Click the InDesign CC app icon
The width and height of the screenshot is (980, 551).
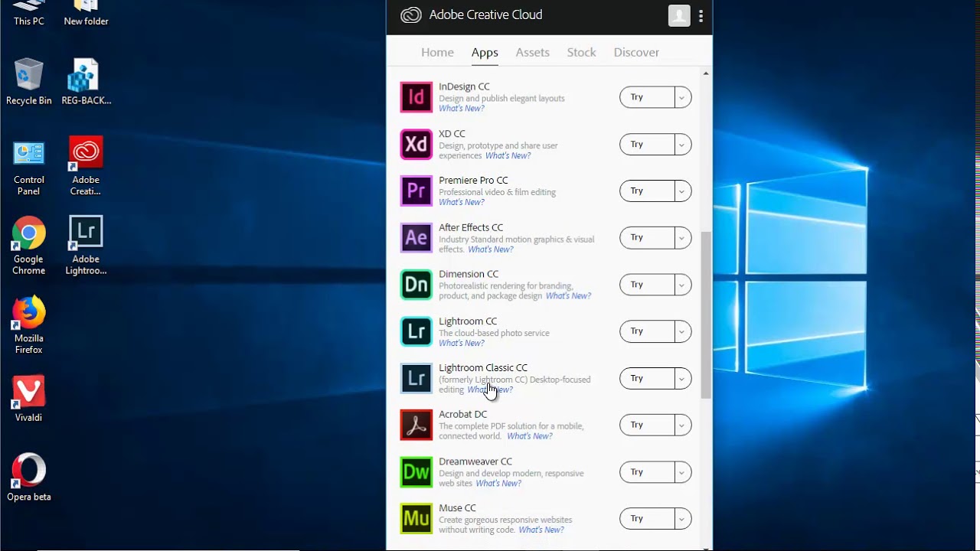tap(416, 97)
